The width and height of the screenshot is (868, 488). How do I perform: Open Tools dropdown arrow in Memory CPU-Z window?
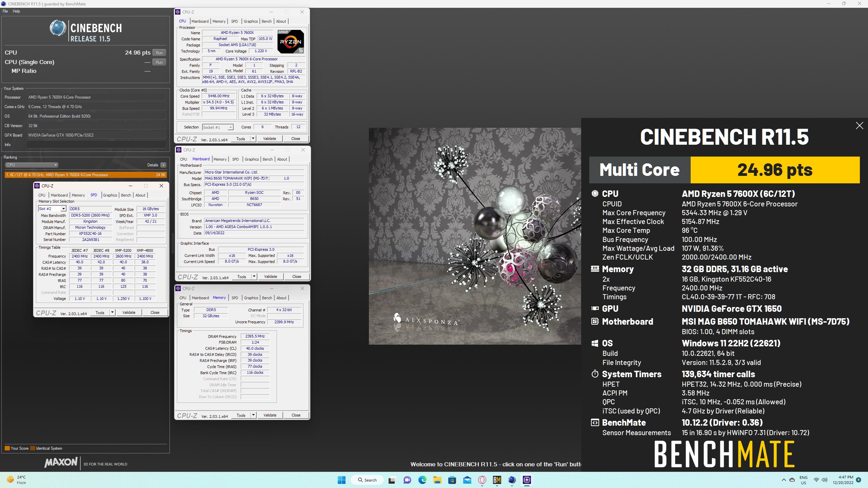253,415
